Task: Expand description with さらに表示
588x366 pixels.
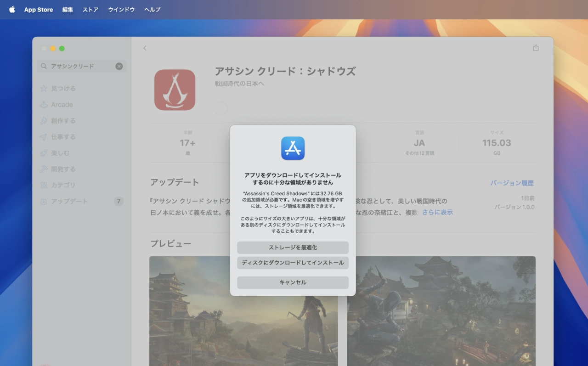Action: point(437,212)
